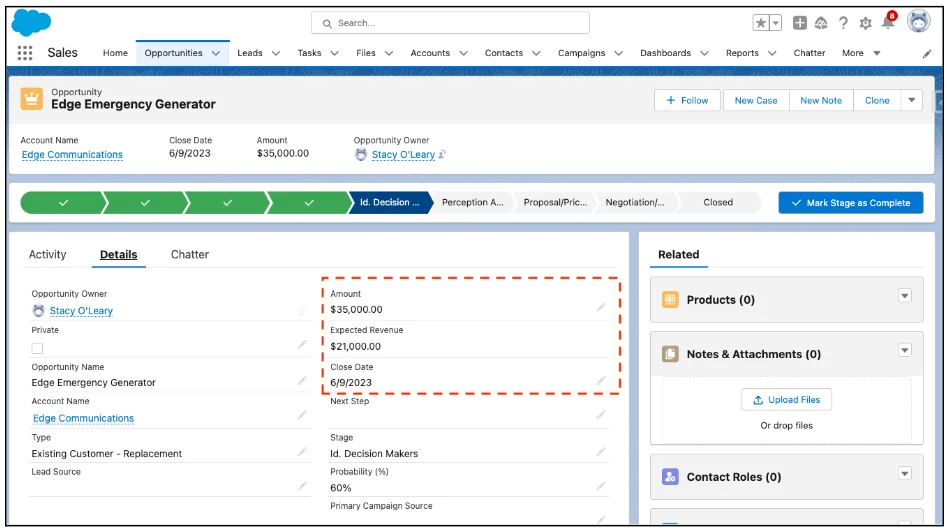This screenshot has width=947, height=532.
Task: Expand Contact Roles actions menu
Action: coord(904,473)
